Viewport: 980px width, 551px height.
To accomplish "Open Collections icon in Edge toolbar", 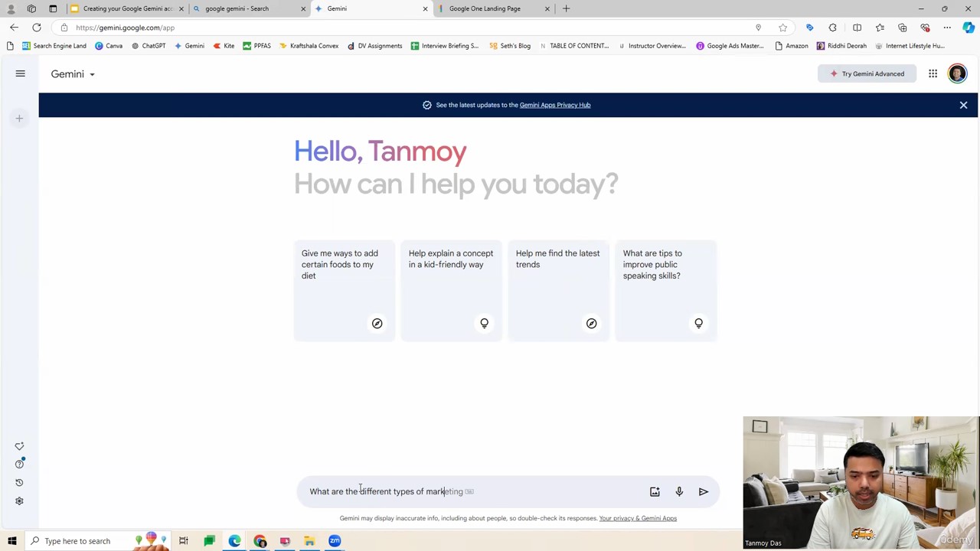I will click(902, 28).
